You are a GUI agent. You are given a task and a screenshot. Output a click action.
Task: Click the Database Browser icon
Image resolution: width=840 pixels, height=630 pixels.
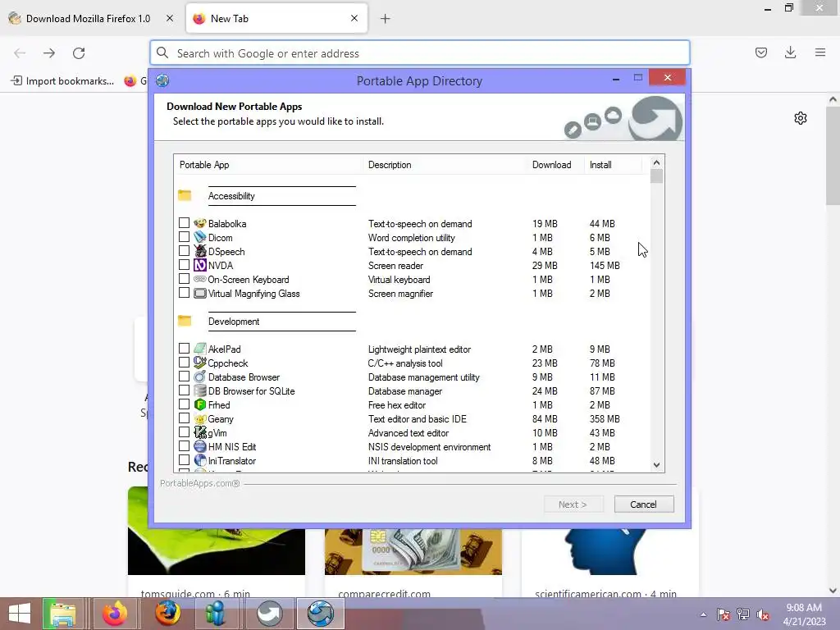pos(200,377)
